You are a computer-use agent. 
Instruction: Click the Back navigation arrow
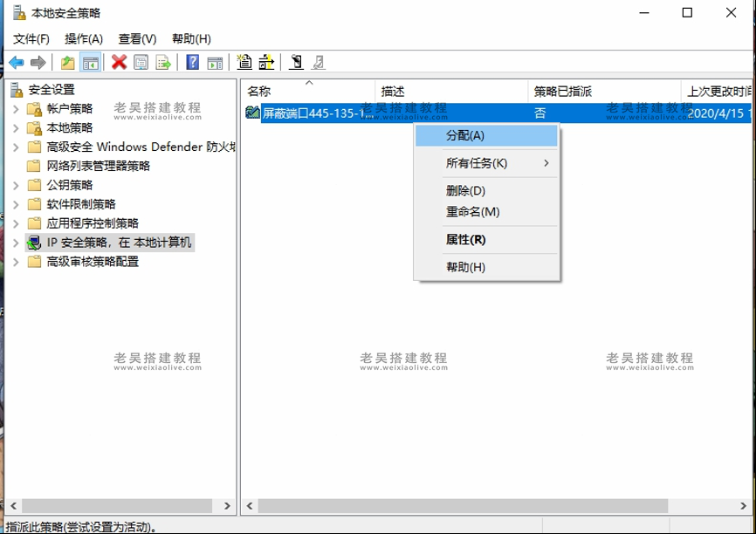point(17,62)
